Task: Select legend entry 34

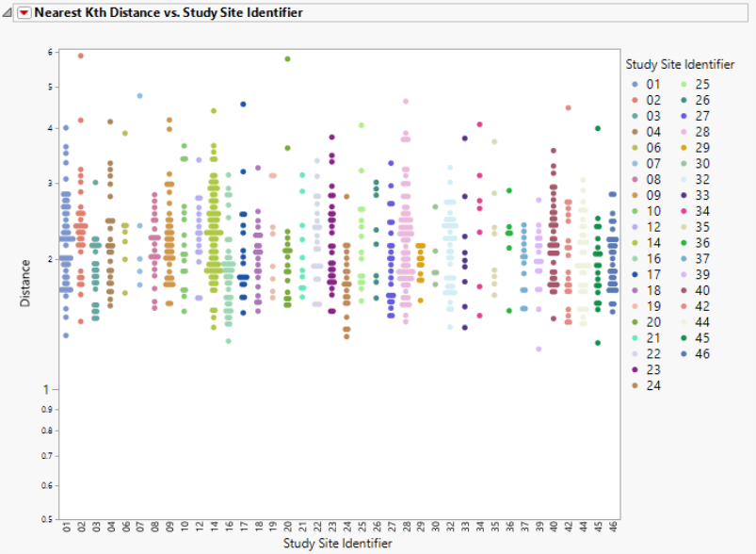Action: coord(695,211)
